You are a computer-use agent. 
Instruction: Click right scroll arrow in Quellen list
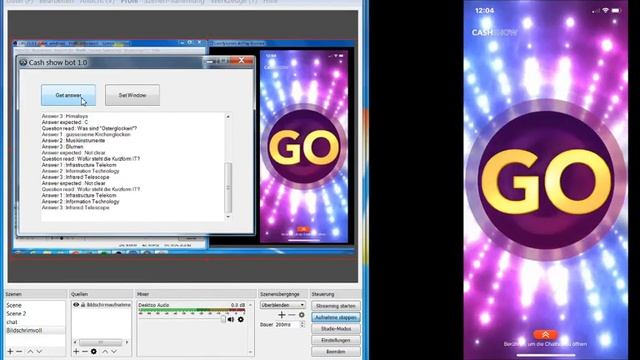pos(127,342)
